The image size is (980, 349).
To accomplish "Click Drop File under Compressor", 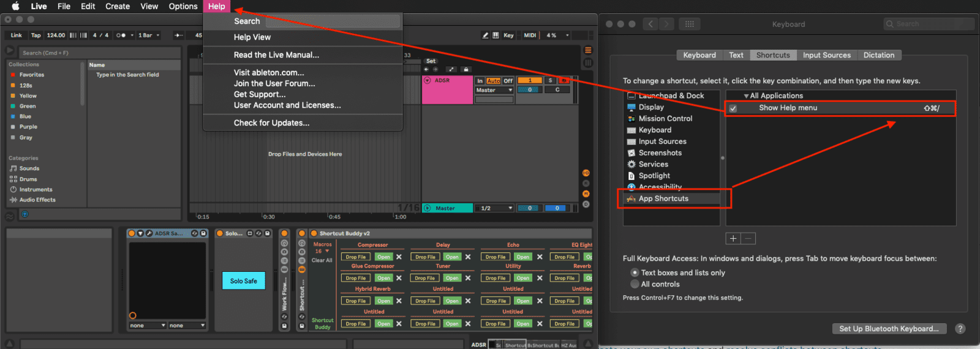I will pos(356,257).
